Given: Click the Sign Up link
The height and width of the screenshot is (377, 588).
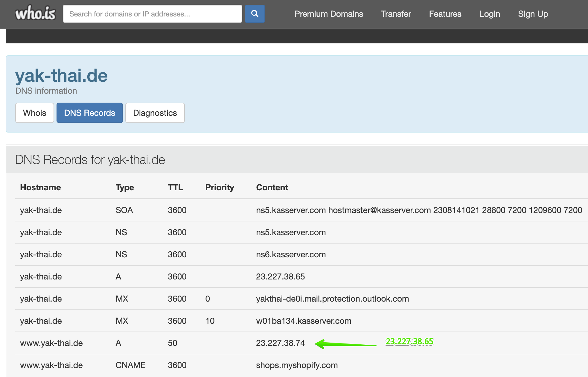Looking at the screenshot, I should (533, 14).
